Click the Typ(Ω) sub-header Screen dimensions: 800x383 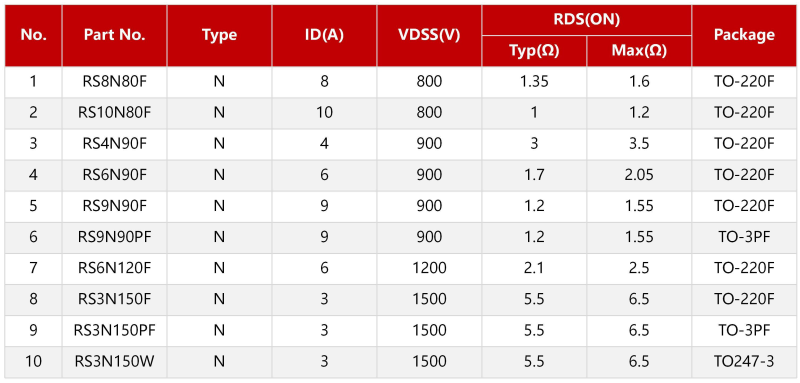534,51
